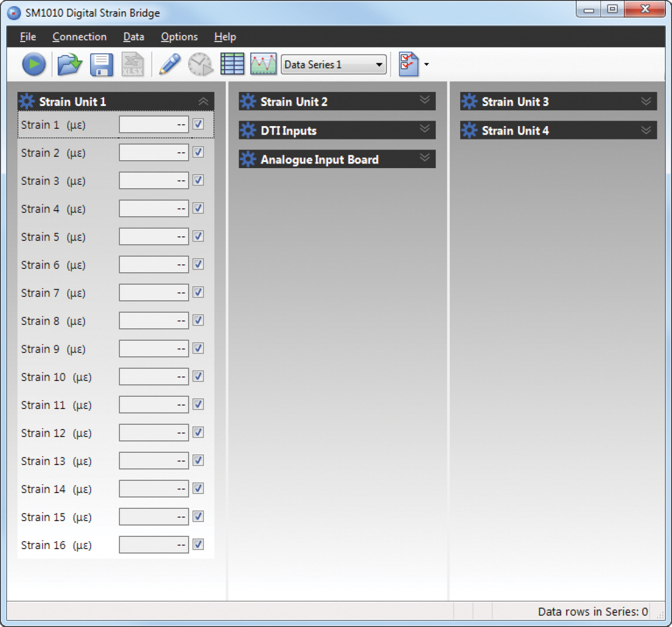The width and height of the screenshot is (672, 627).
Task: Disable the Strain 8 checkbox
Action: (x=198, y=321)
